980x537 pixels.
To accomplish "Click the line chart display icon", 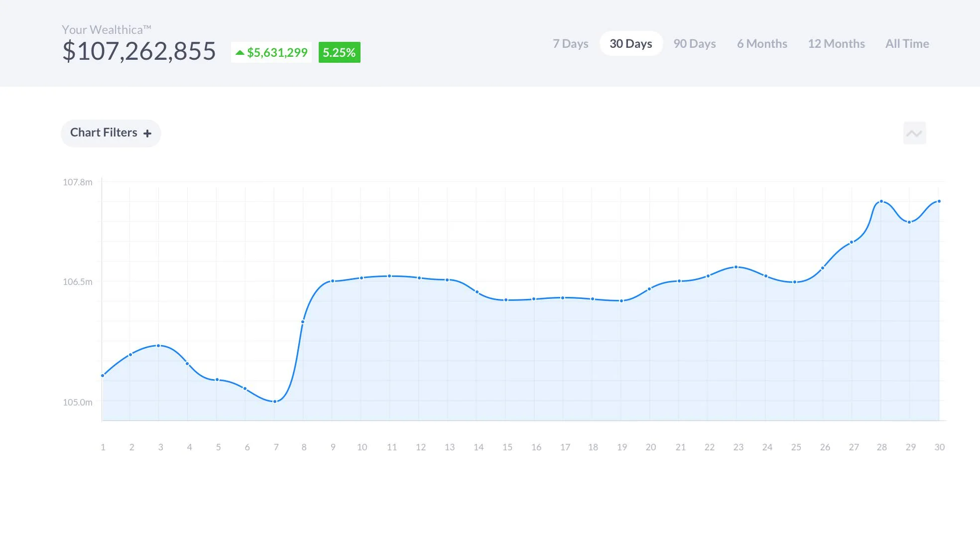I will [x=914, y=133].
